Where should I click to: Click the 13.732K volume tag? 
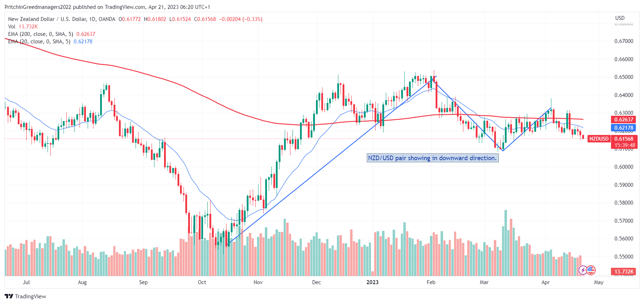point(624,272)
